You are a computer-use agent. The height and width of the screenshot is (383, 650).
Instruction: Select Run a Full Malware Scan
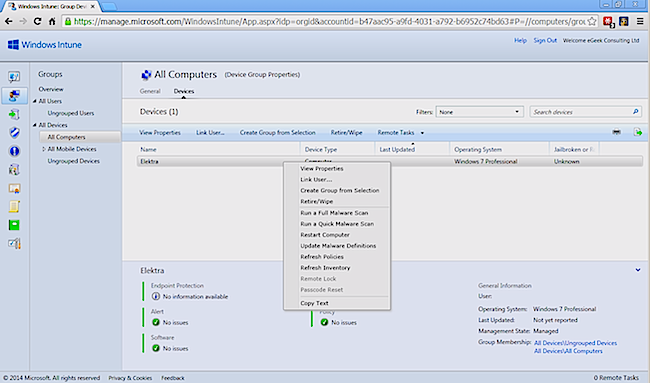[x=334, y=213]
